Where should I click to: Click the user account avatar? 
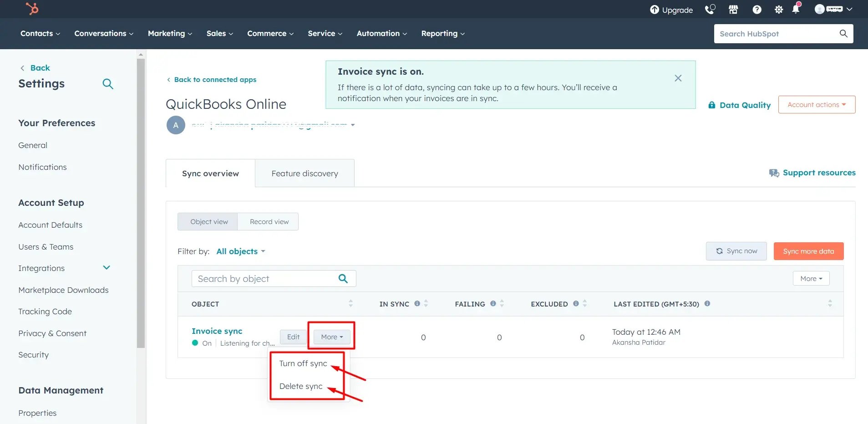tap(819, 9)
